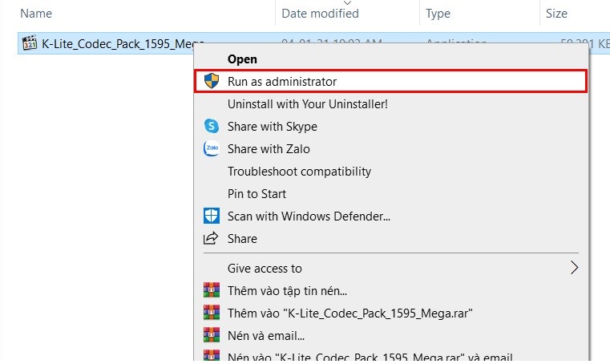Screen dimensions: 610x364
Task: Select Open from the context menu
Action: [x=243, y=59]
